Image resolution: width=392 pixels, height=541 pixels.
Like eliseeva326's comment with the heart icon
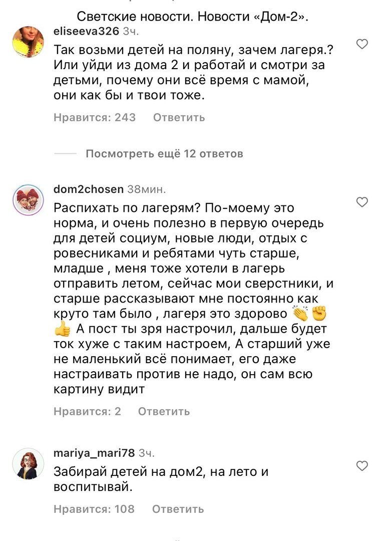pos(362,44)
